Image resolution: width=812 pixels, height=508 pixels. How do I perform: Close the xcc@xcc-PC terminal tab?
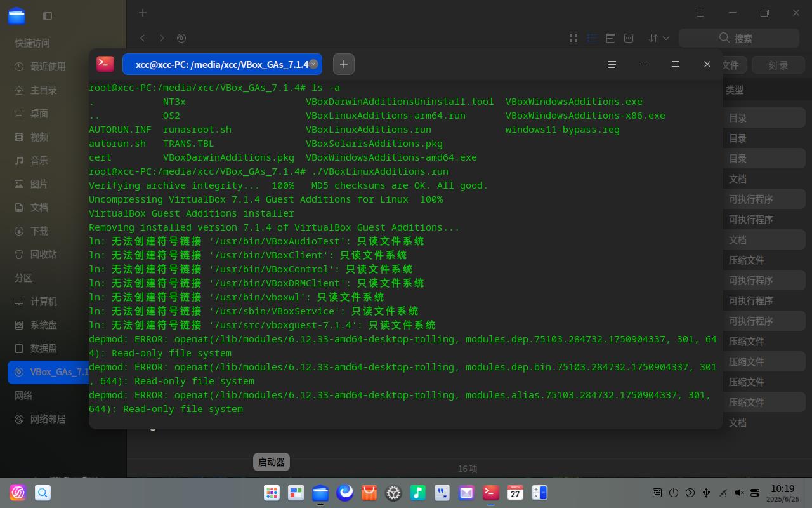pos(313,64)
